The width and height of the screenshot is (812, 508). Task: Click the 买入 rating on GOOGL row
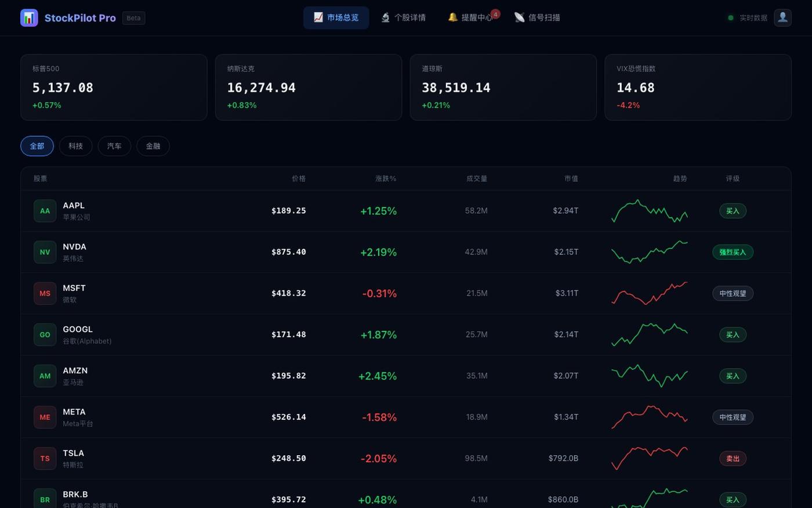733,334
